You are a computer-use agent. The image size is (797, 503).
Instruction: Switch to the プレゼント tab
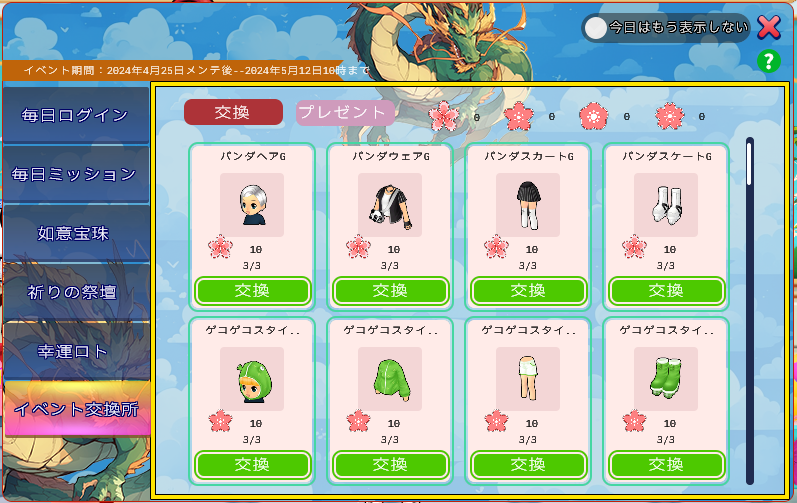(346, 112)
